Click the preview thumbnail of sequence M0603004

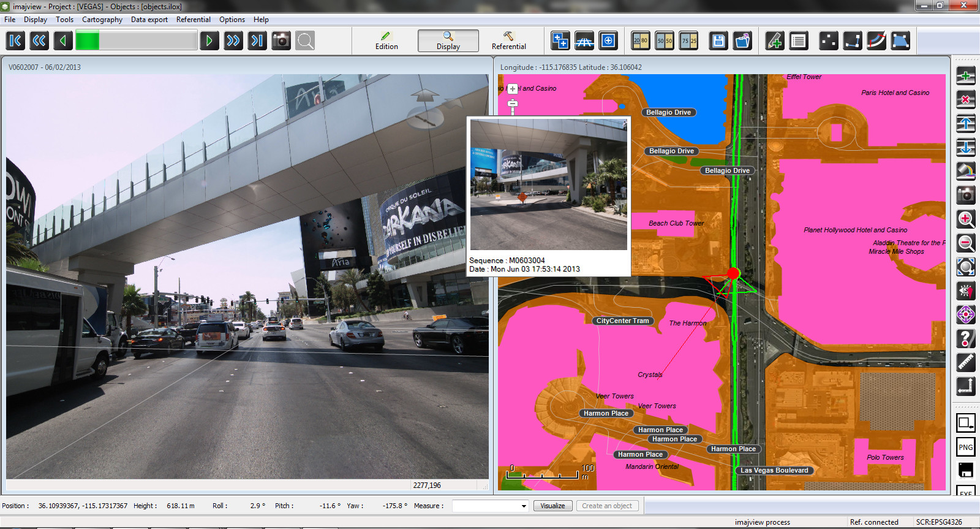549,185
